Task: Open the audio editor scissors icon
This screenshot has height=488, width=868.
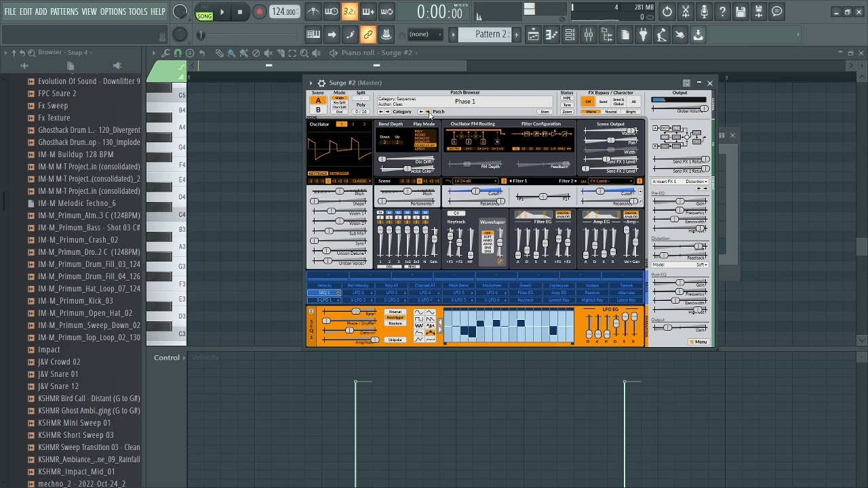Action: (x=686, y=12)
